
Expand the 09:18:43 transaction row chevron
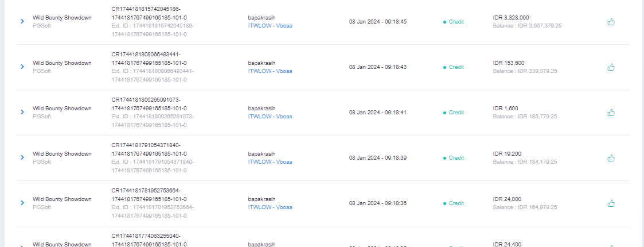pyautogui.click(x=22, y=67)
